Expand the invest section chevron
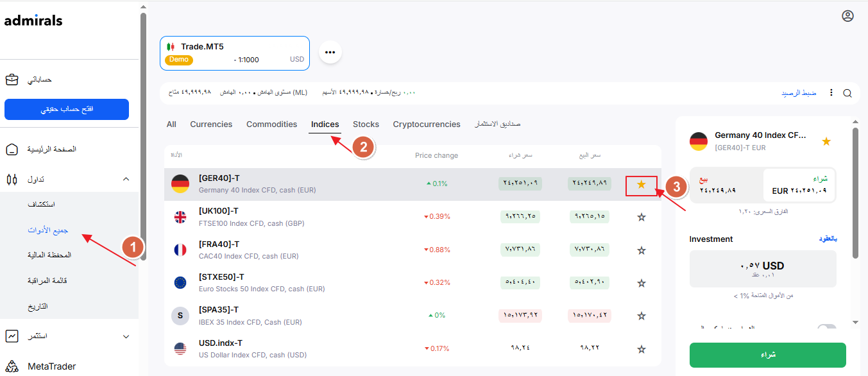The width and height of the screenshot is (868, 376). pos(126,336)
